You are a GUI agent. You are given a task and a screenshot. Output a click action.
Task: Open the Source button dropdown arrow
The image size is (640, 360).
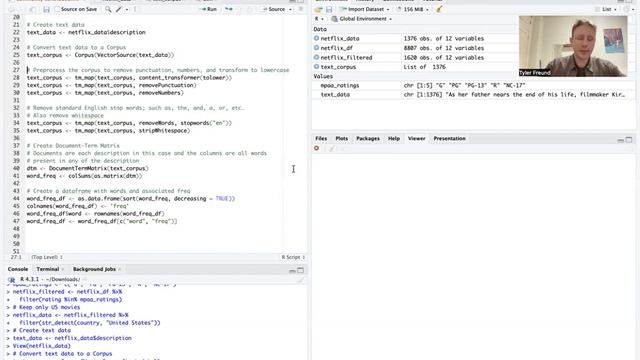click(290, 9)
